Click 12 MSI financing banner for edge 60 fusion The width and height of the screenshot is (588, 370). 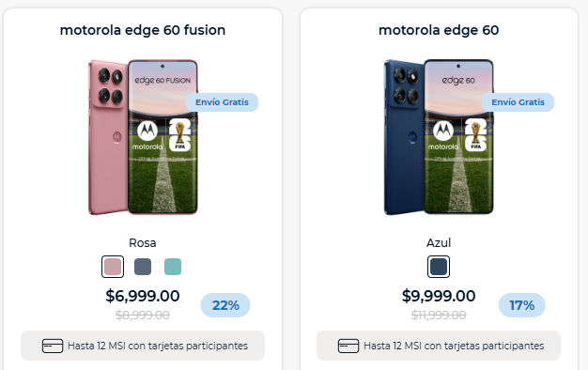143,346
